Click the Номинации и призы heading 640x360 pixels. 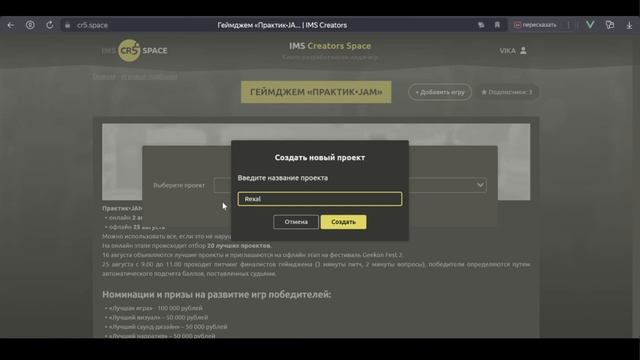(x=216, y=294)
